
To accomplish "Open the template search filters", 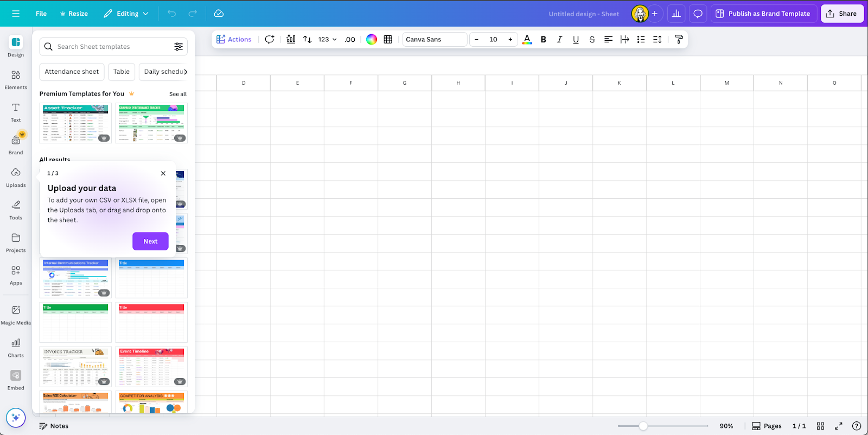I will pyautogui.click(x=178, y=47).
